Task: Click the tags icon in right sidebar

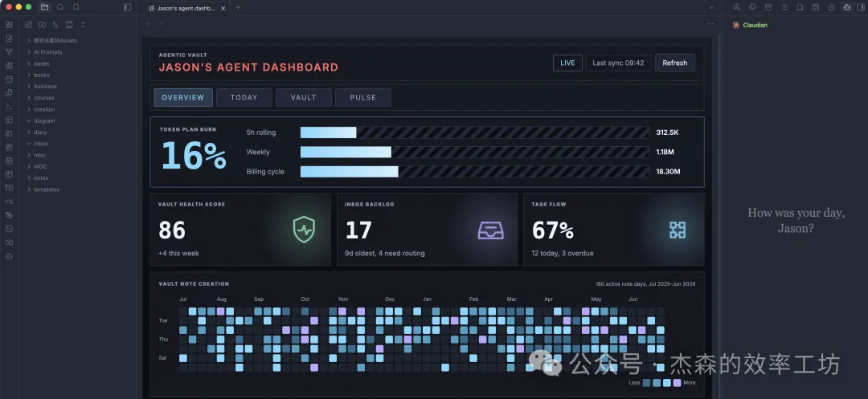Action: pyautogui.click(x=752, y=7)
